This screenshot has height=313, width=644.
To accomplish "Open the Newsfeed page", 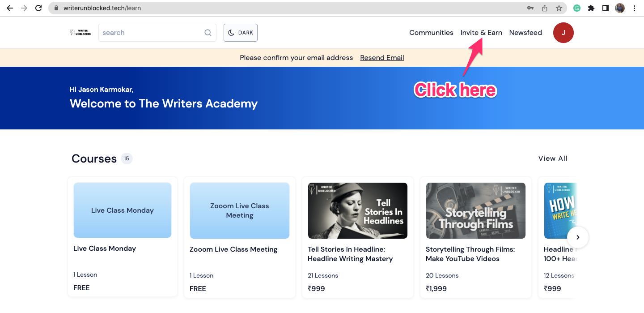I will (525, 33).
